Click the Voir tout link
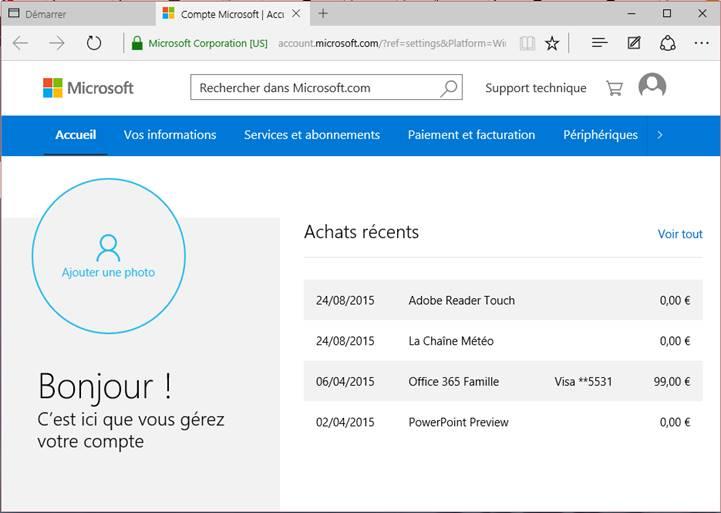 point(680,234)
